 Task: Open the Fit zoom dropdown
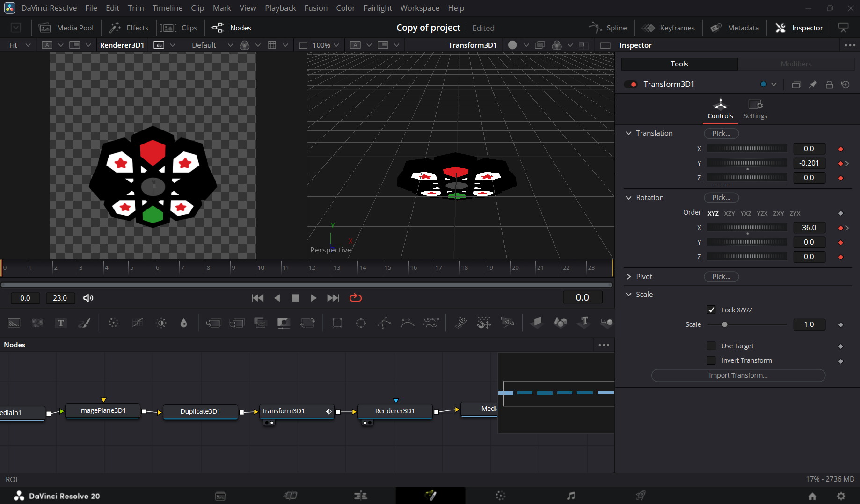point(20,45)
